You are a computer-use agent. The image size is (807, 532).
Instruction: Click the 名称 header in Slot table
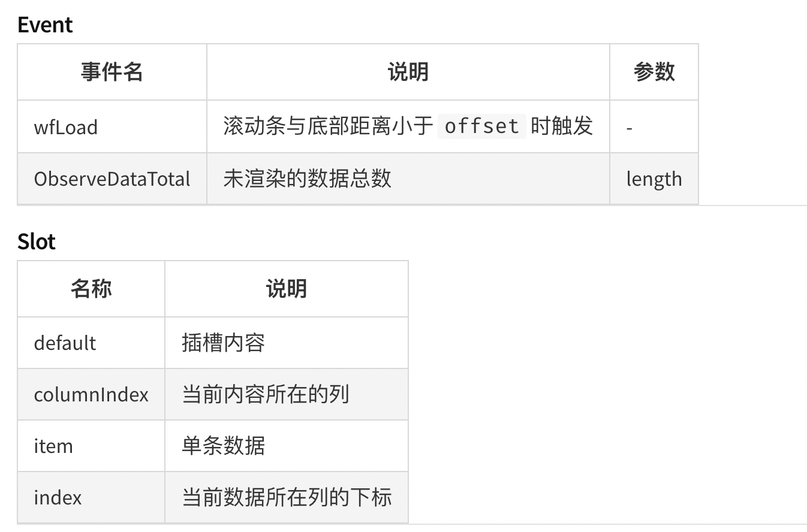click(91, 289)
